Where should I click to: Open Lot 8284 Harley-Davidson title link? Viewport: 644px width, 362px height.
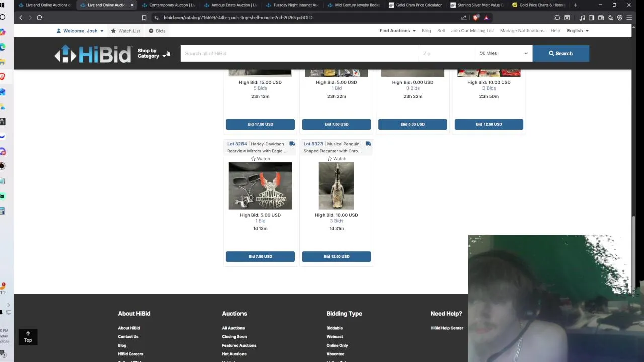(257, 147)
